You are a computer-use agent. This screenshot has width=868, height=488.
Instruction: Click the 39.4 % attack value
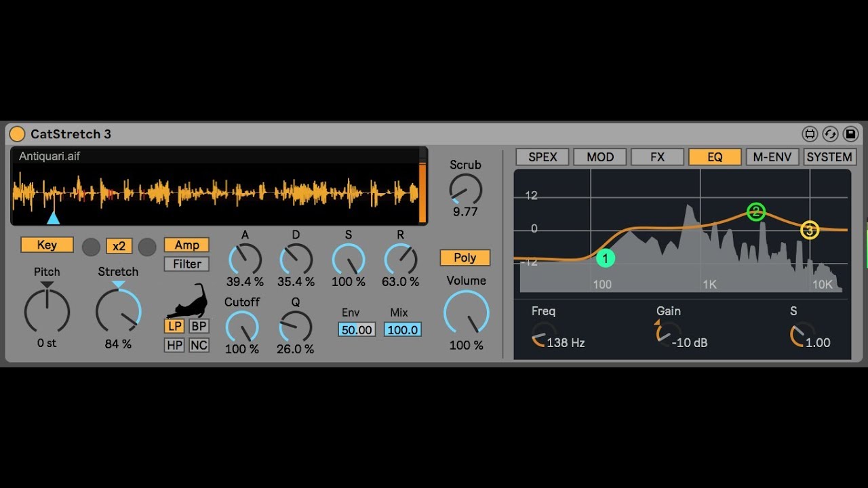(245, 281)
